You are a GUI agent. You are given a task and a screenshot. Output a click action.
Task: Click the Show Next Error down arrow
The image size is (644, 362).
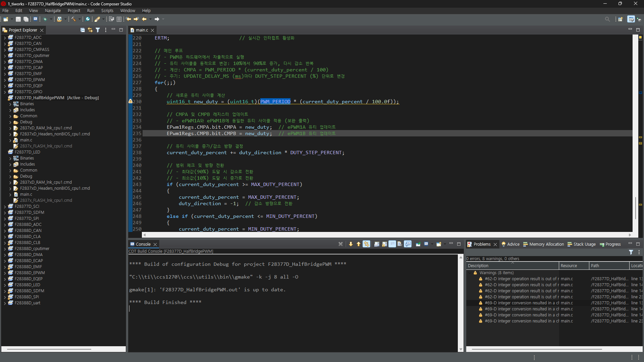(351, 244)
